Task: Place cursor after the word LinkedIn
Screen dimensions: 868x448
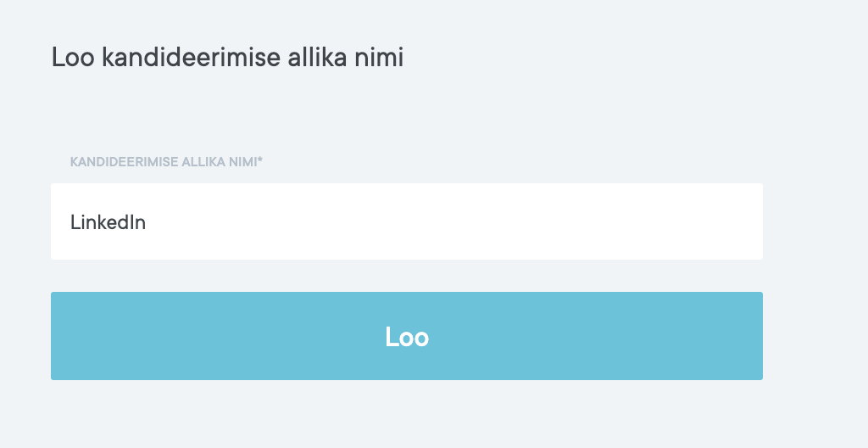Action: click(x=147, y=222)
